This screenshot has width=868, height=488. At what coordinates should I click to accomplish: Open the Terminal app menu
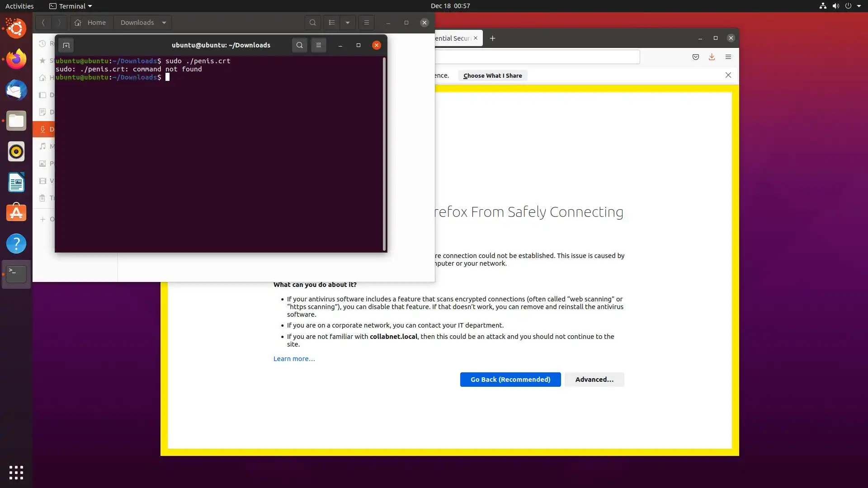pyautogui.click(x=71, y=6)
